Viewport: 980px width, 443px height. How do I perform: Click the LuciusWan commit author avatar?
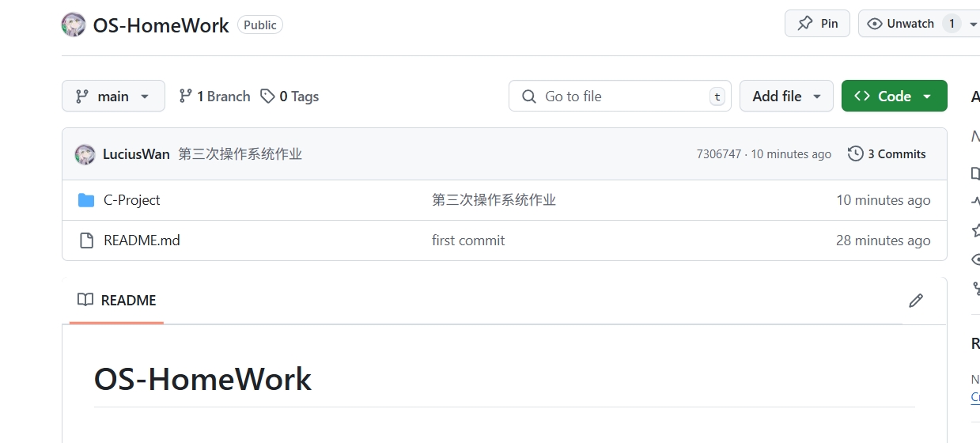(x=85, y=154)
